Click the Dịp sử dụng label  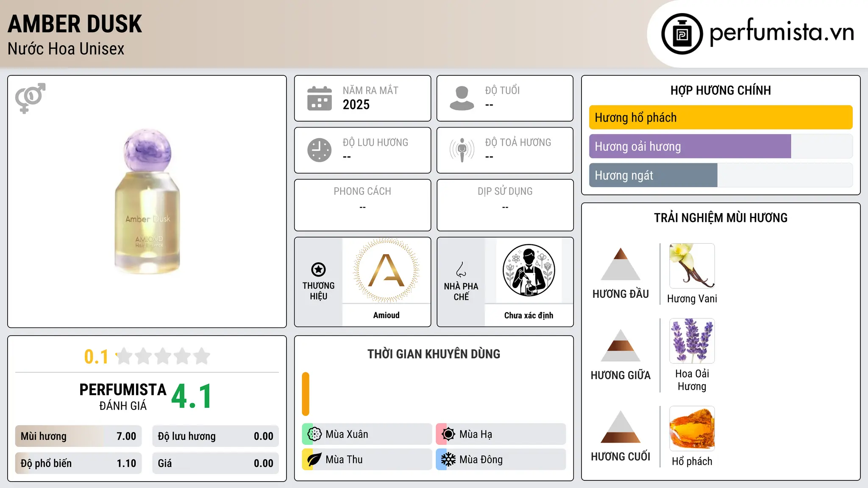pyautogui.click(x=505, y=191)
